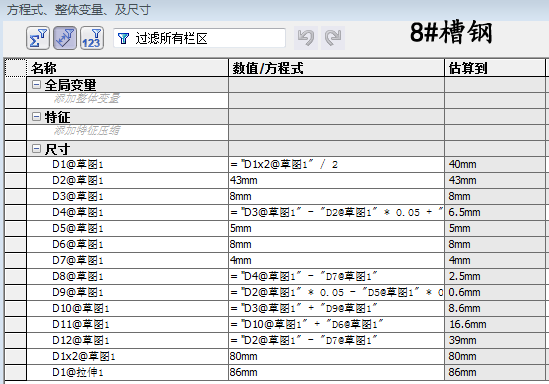Click the 39mm evaluated result

(x=463, y=340)
